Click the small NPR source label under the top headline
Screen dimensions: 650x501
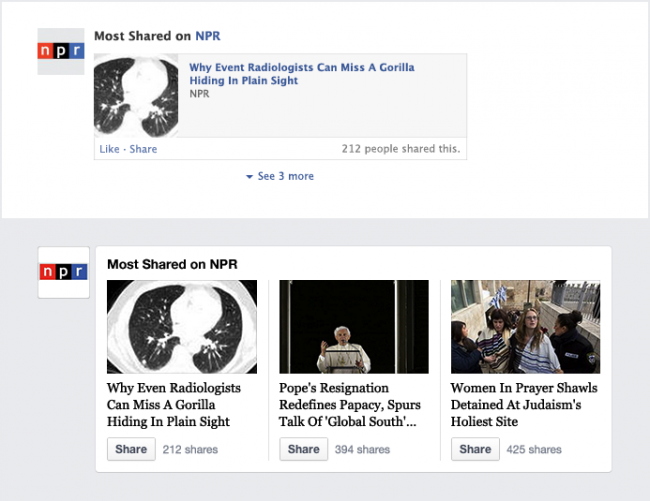click(199, 94)
